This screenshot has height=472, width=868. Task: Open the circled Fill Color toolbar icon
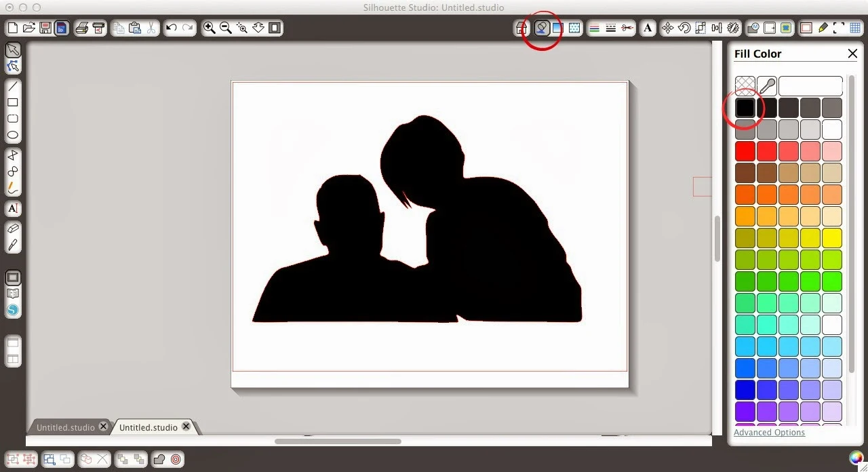coord(542,28)
